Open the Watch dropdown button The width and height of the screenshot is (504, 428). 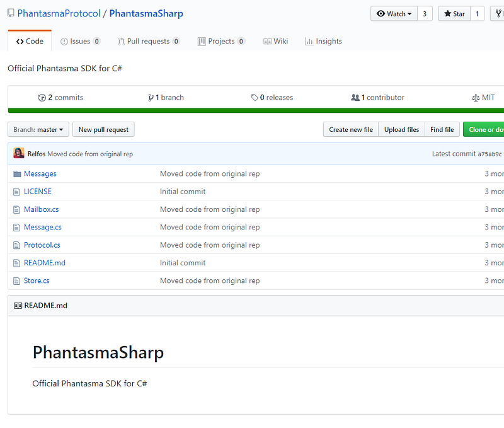pos(394,14)
